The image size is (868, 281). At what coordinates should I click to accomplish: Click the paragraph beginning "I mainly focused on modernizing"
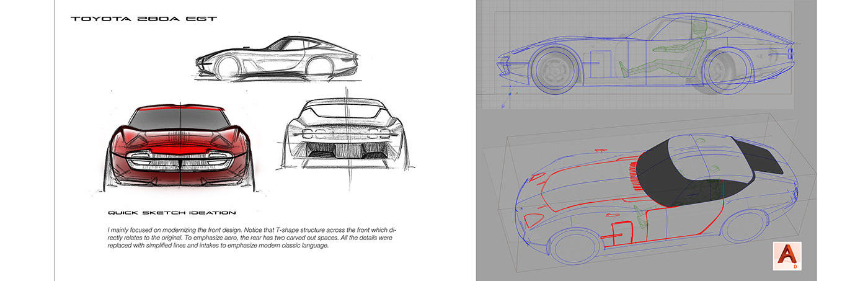click(x=250, y=238)
